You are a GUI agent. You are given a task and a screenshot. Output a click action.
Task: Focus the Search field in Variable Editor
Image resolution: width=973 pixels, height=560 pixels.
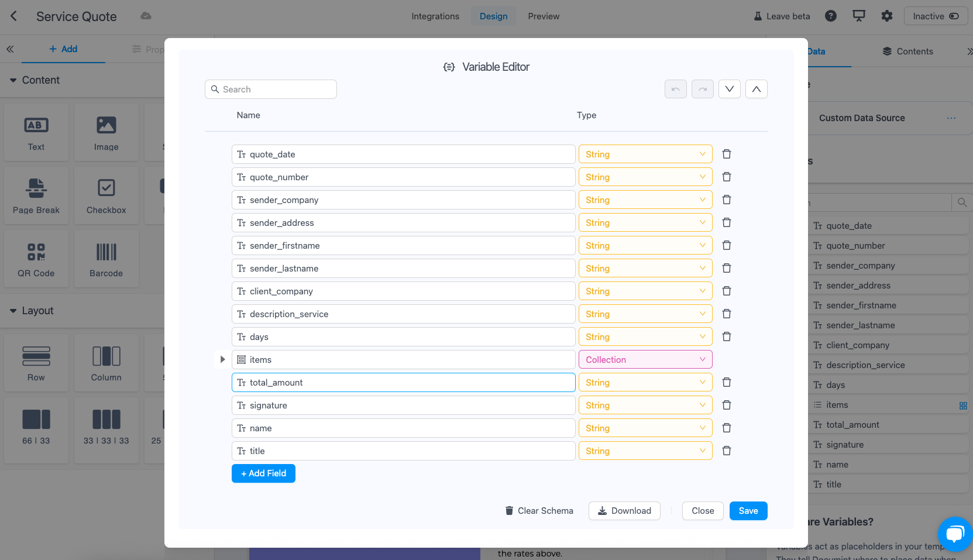(x=275, y=90)
